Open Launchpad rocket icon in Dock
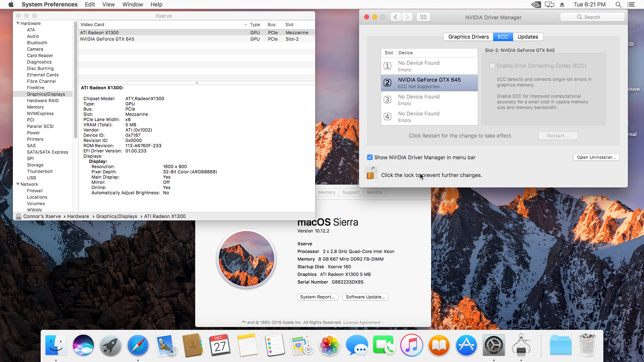The height and width of the screenshot is (362, 644). (x=110, y=345)
